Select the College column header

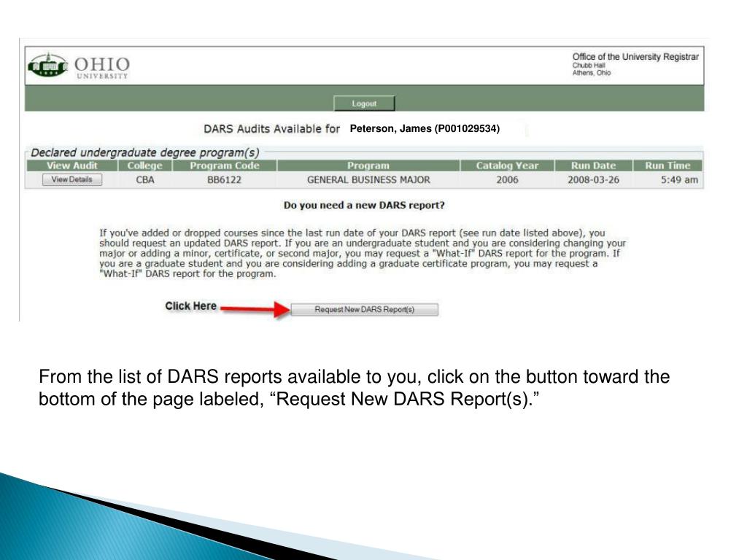pyautogui.click(x=145, y=166)
